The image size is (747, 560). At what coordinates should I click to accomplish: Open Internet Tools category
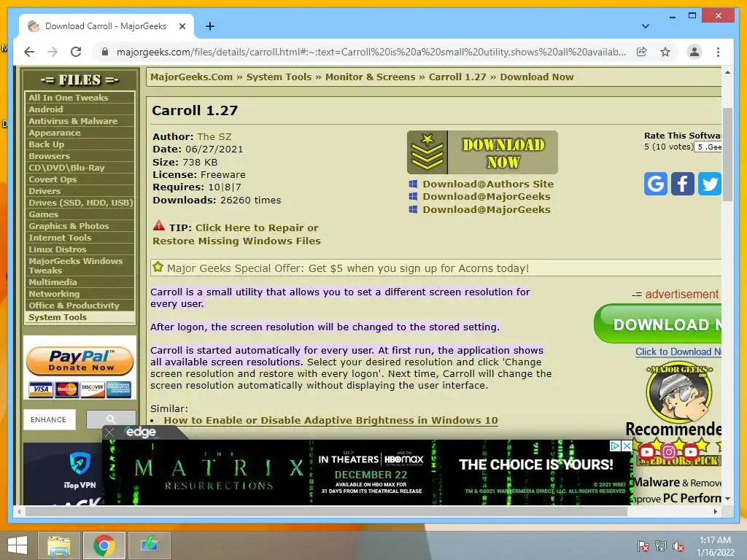coord(80,238)
